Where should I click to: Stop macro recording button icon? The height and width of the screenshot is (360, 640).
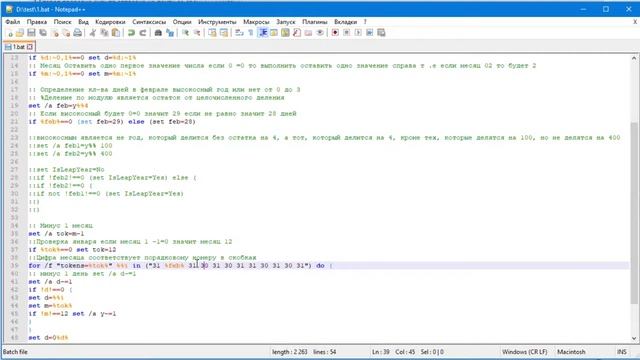pos(347,33)
